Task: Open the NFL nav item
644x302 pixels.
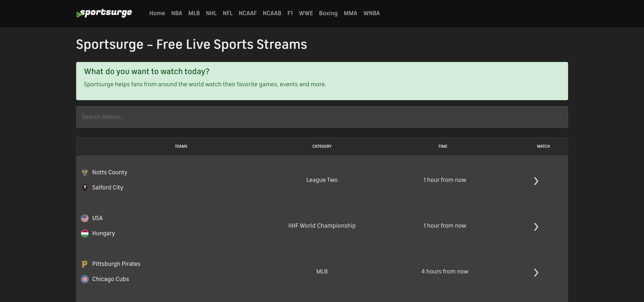Action: coord(227,13)
